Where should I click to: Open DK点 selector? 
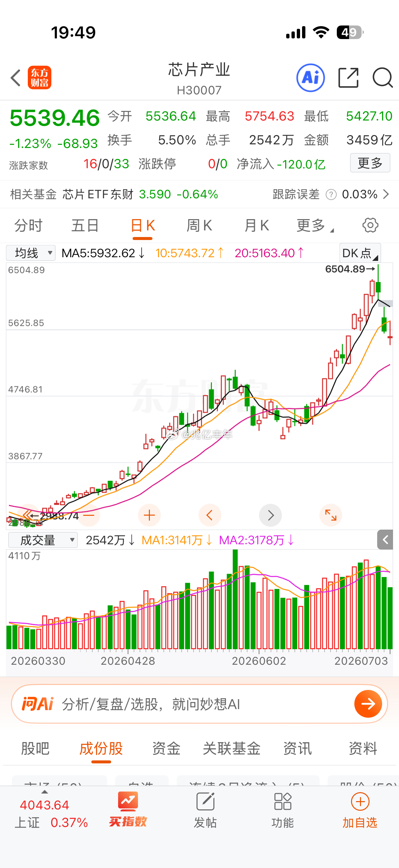[x=360, y=253]
